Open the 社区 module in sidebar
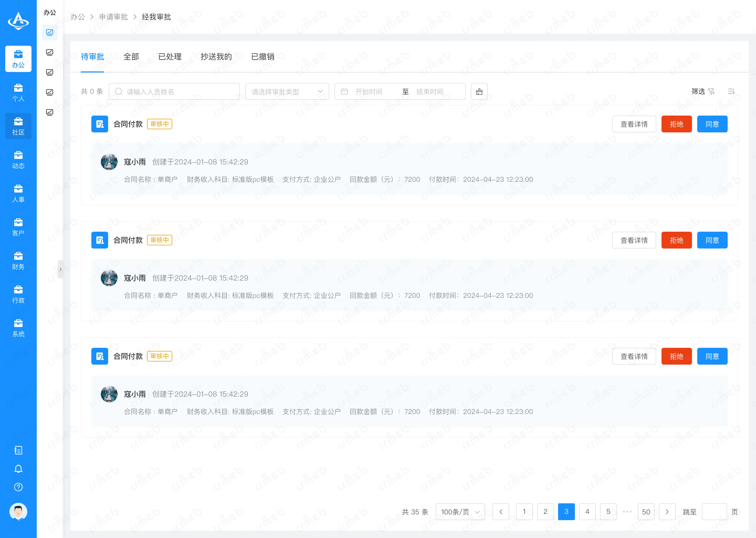This screenshot has height=538, width=756. (18, 126)
